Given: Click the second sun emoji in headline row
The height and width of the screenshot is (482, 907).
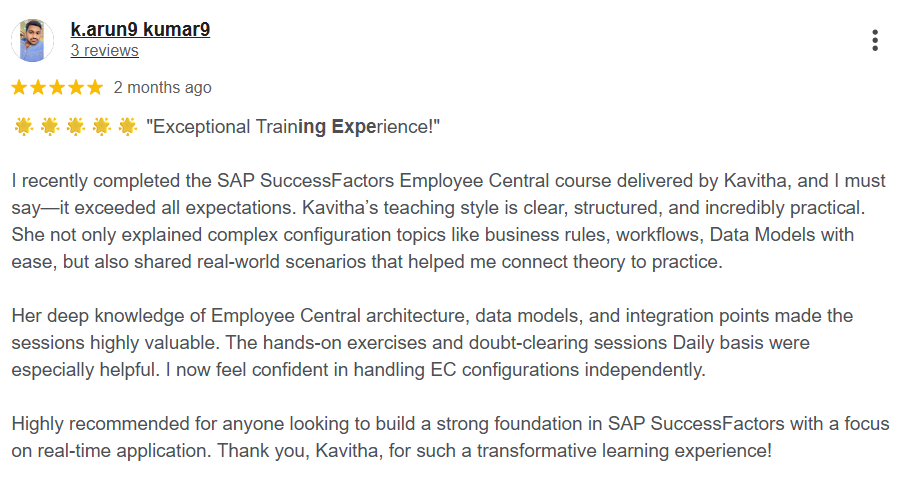Looking at the screenshot, I should (50, 126).
